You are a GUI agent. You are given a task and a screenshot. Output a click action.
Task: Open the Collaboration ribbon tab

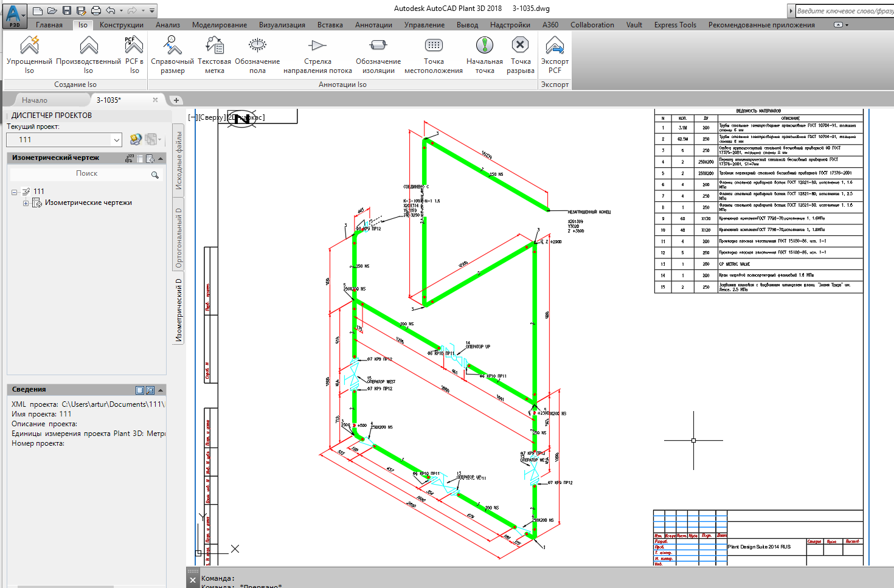(x=592, y=25)
